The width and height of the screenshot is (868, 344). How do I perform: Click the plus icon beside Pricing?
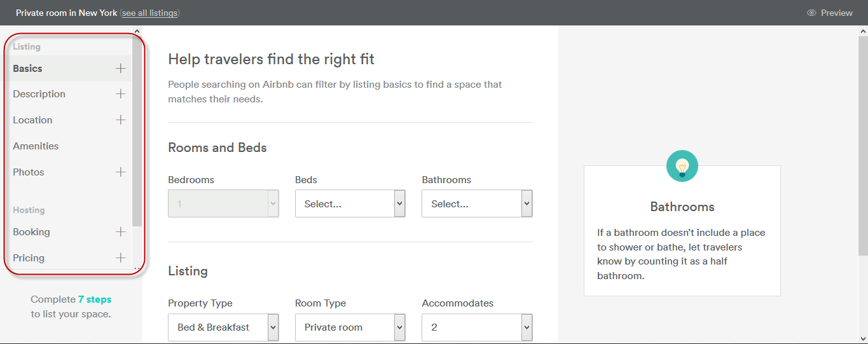click(x=121, y=258)
